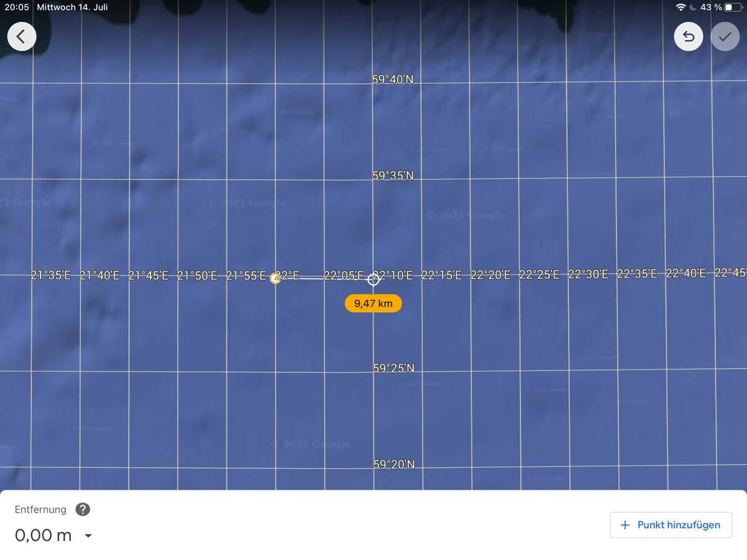
Task: Tap the date Mittwoch 14. Juli
Action: (72, 7)
